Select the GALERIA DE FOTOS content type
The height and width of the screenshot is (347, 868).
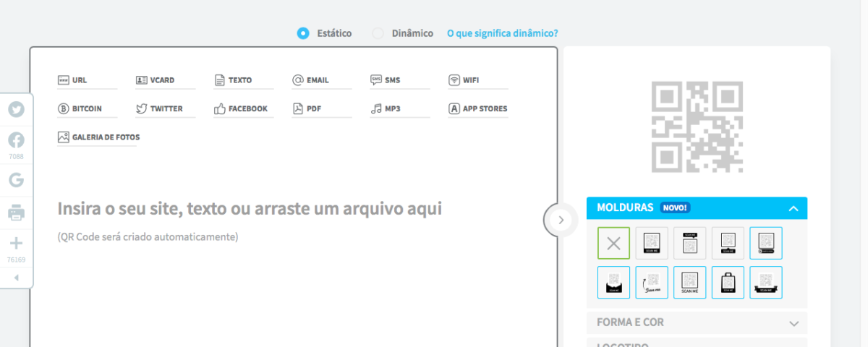pos(98,137)
